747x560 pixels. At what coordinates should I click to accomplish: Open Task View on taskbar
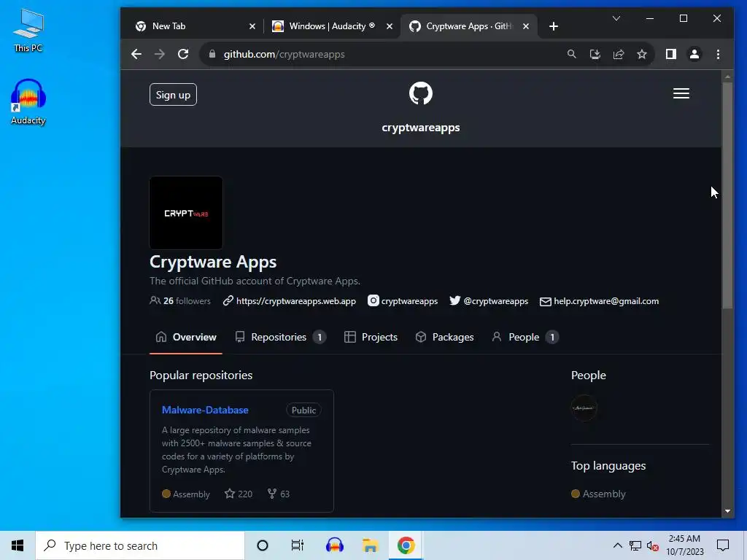(298, 545)
